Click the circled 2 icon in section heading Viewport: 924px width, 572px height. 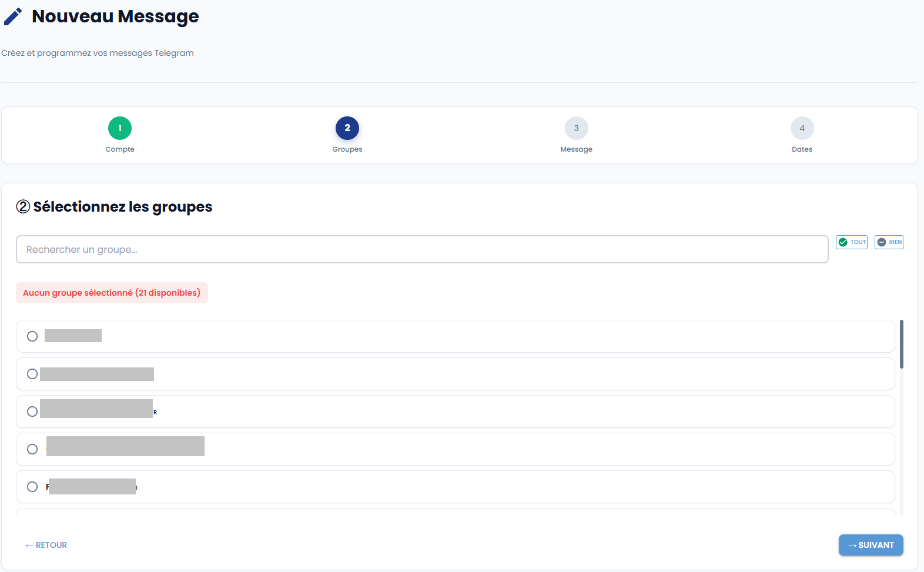click(x=23, y=207)
